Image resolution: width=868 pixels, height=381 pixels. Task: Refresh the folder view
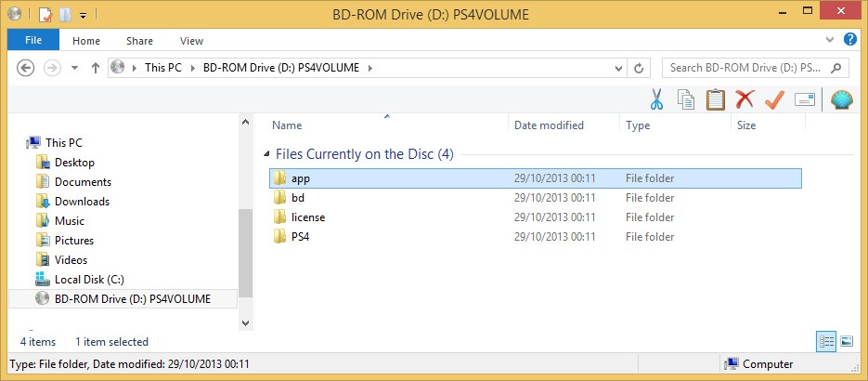pos(639,68)
